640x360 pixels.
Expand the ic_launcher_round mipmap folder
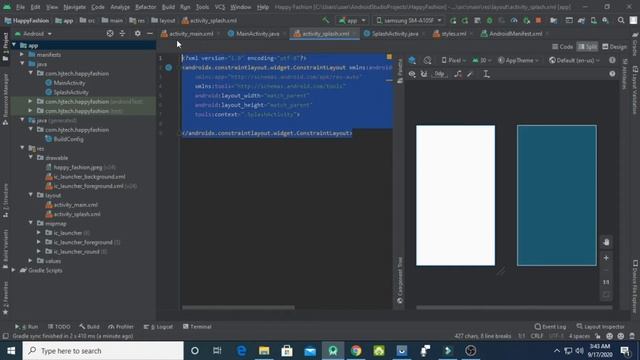point(39,251)
